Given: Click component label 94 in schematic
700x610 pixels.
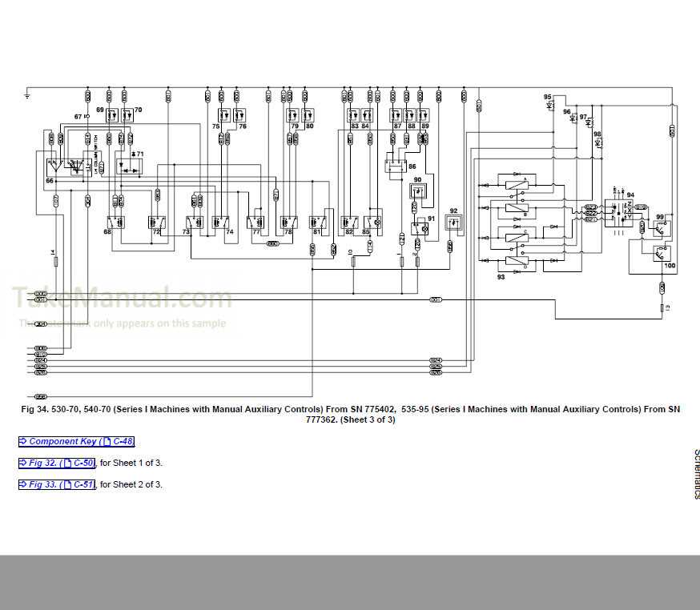Looking at the screenshot, I should pos(630,195).
